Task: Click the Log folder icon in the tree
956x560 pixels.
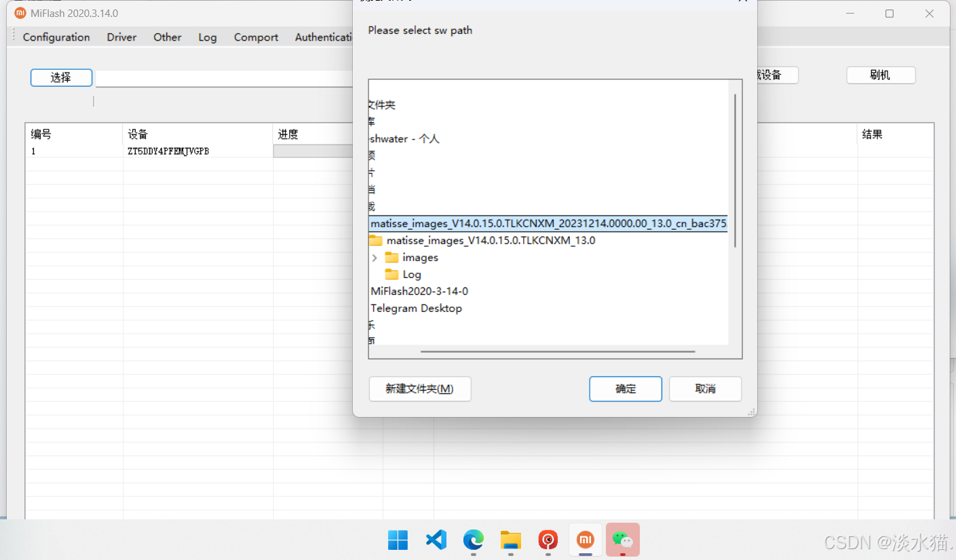Action: [391, 275]
